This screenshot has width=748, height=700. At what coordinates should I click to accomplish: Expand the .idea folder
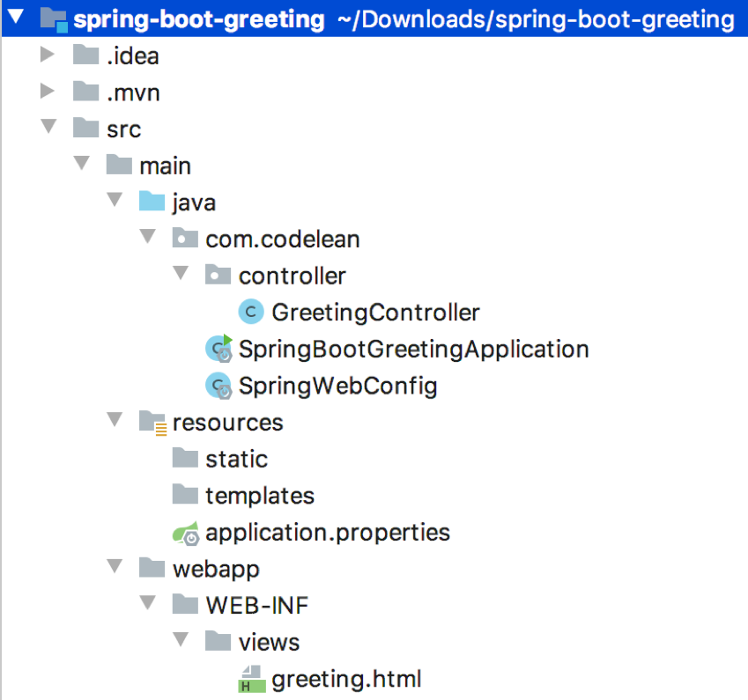pos(48,55)
